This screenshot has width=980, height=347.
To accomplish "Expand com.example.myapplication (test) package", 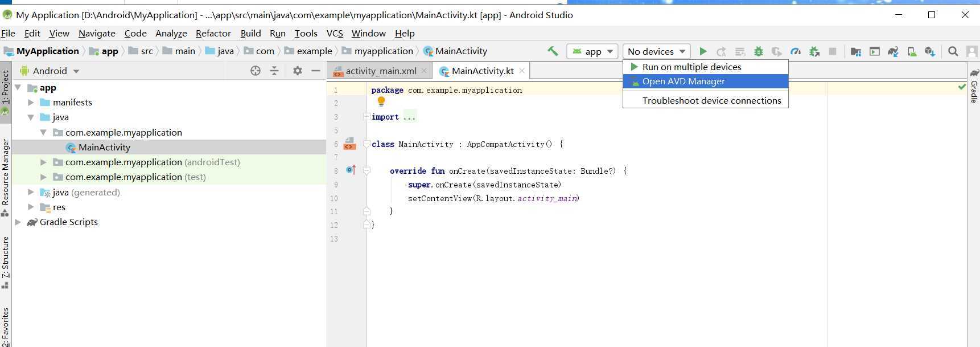I will pyautogui.click(x=43, y=177).
